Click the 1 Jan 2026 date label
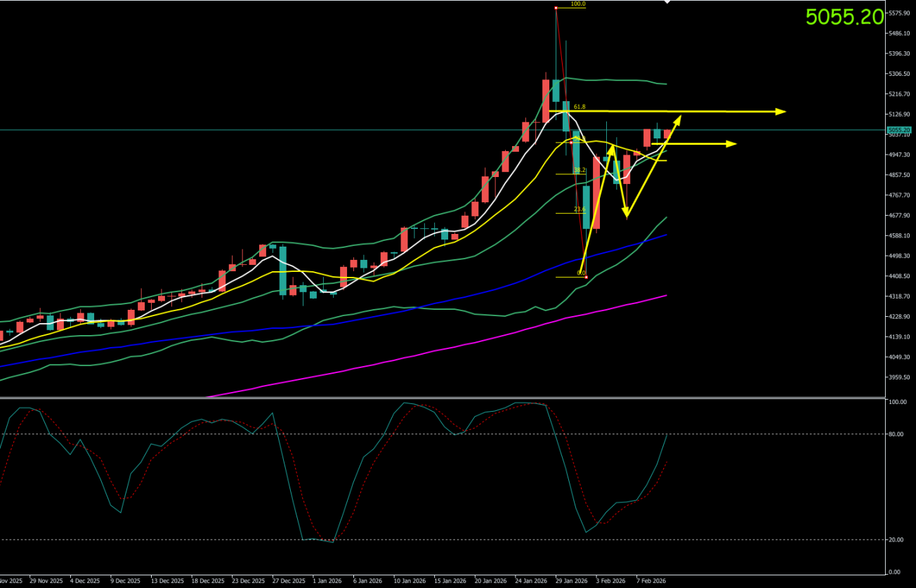This screenshot has width=916, height=588. point(327,582)
